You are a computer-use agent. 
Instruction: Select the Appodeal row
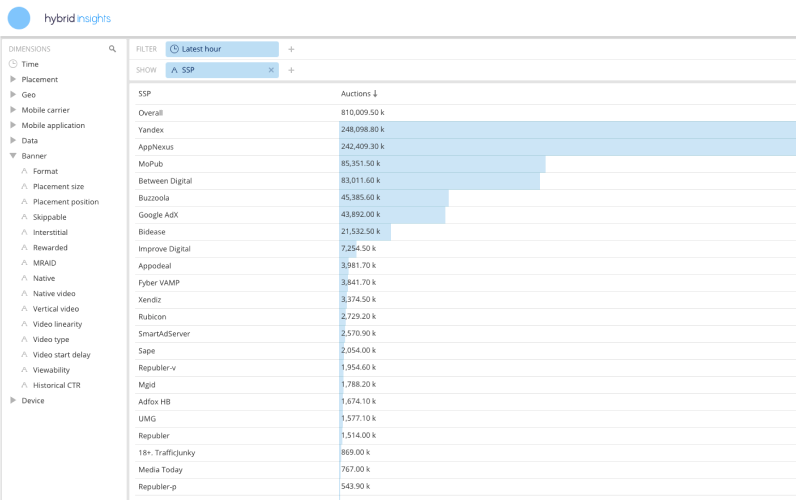point(466,266)
